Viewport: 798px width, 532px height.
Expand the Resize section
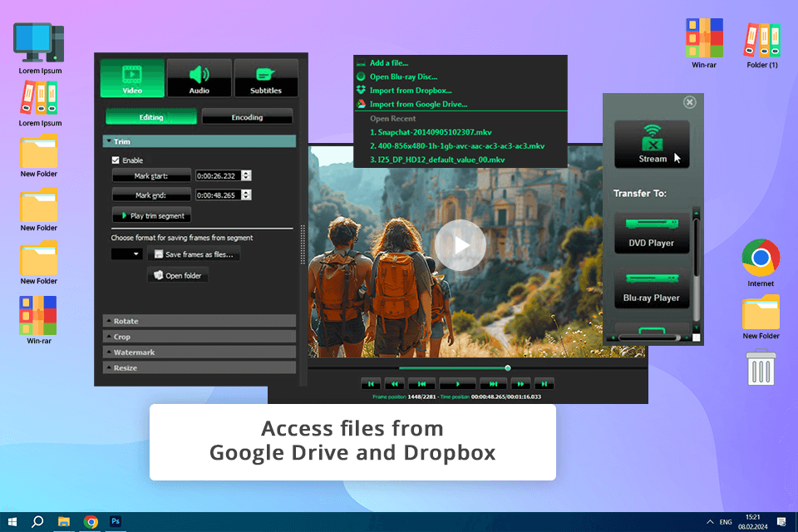(x=199, y=367)
